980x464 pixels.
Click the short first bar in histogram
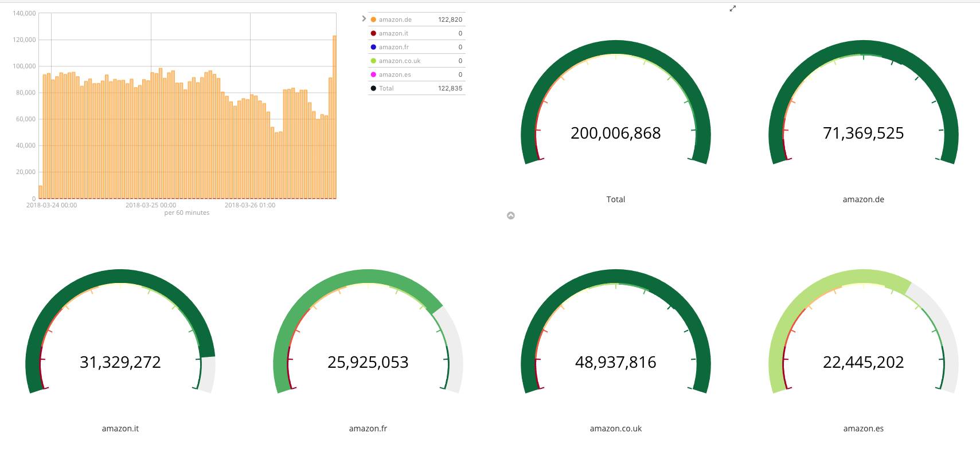click(40, 192)
